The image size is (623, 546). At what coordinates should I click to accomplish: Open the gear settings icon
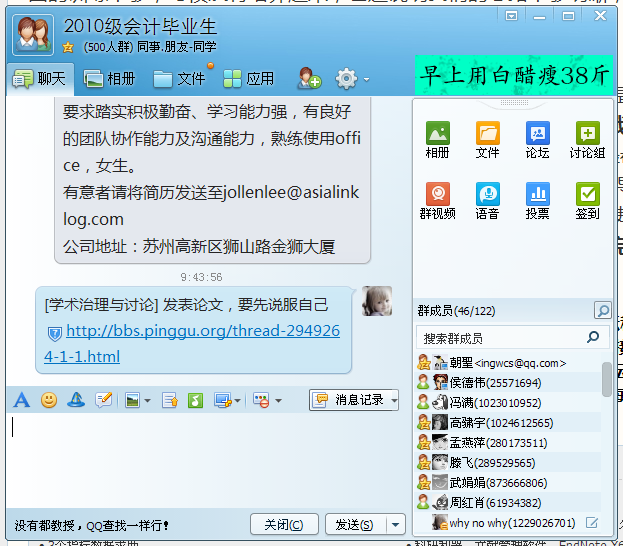346,79
